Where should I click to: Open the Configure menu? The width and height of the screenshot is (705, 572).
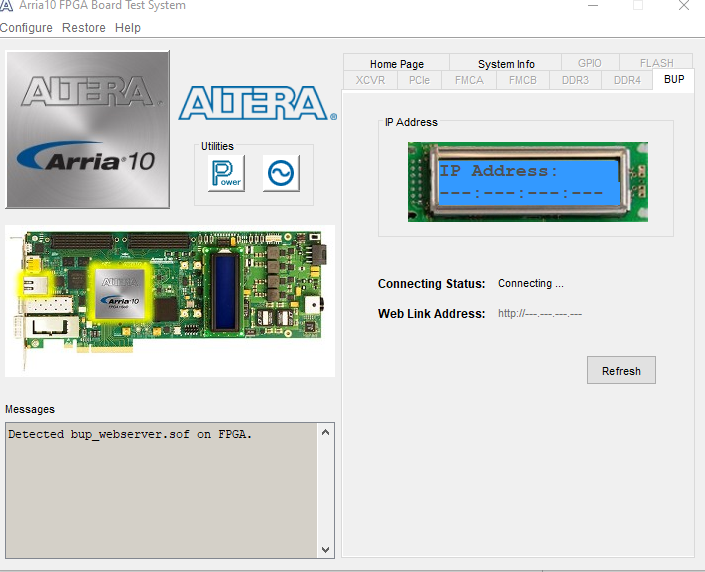27,27
